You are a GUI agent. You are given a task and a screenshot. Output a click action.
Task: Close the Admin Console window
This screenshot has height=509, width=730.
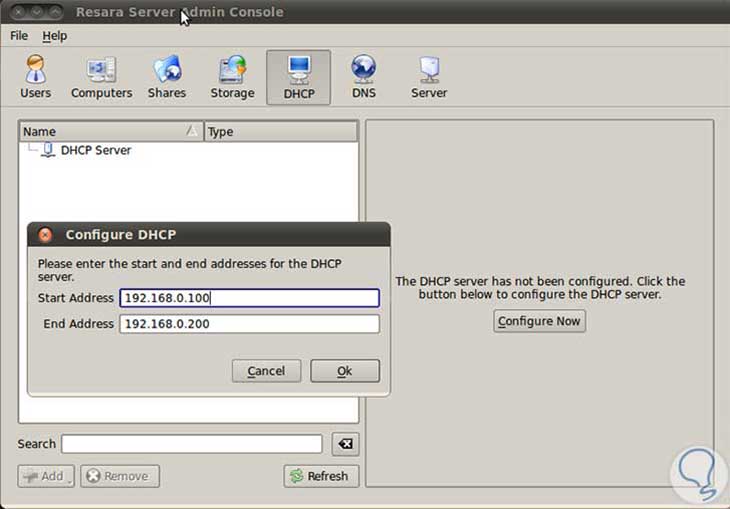[19, 12]
